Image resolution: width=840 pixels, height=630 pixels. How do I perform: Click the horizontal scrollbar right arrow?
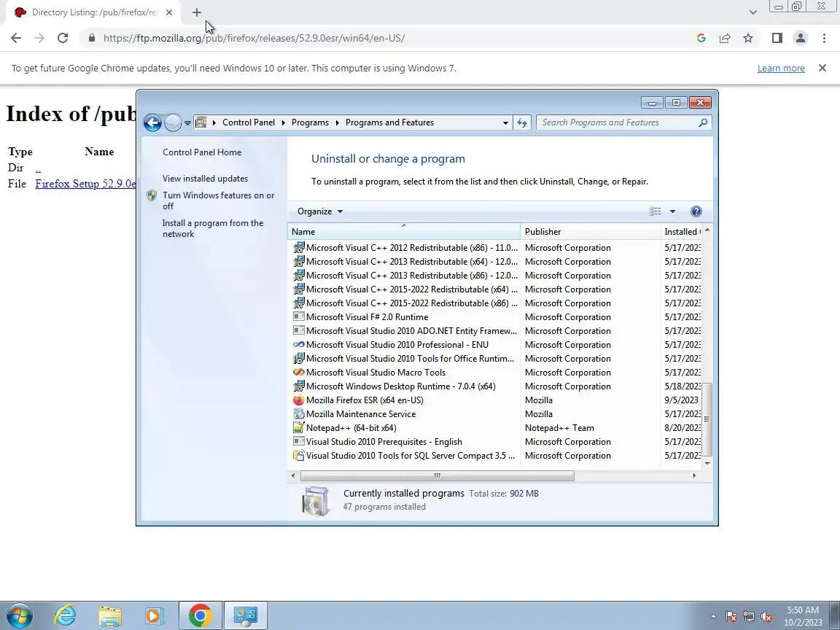(x=695, y=475)
